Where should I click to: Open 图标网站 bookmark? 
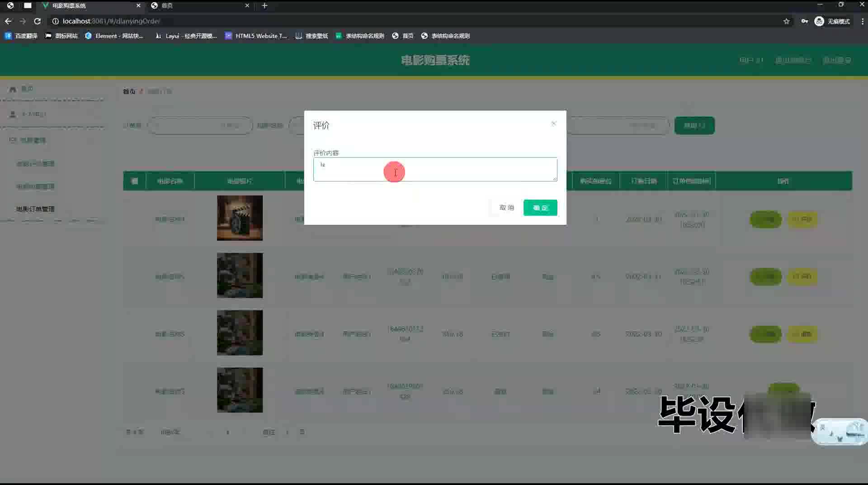(x=61, y=36)
